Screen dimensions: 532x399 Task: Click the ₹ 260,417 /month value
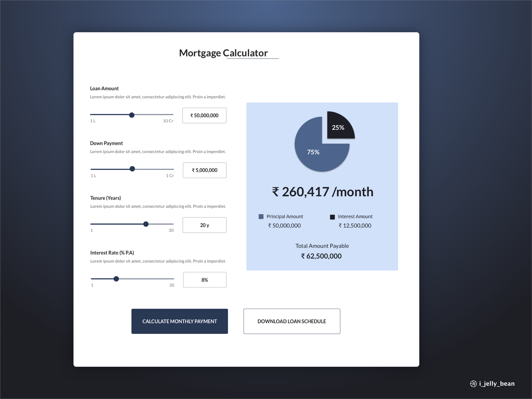pos(323,192)
